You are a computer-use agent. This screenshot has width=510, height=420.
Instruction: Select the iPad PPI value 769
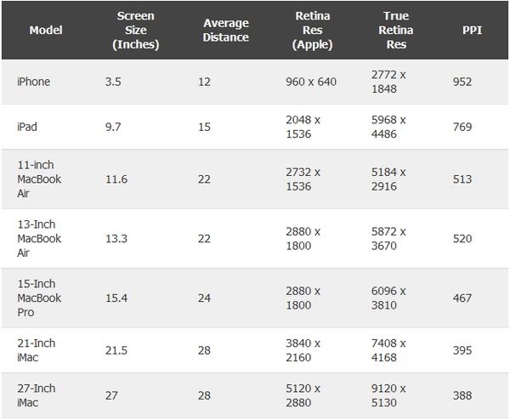coord(463,126)
